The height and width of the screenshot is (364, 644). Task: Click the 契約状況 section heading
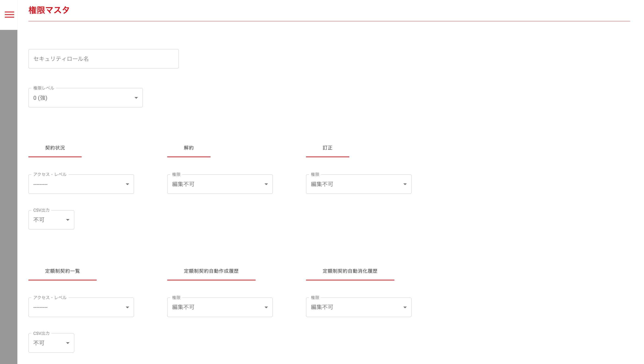point(55,148)
